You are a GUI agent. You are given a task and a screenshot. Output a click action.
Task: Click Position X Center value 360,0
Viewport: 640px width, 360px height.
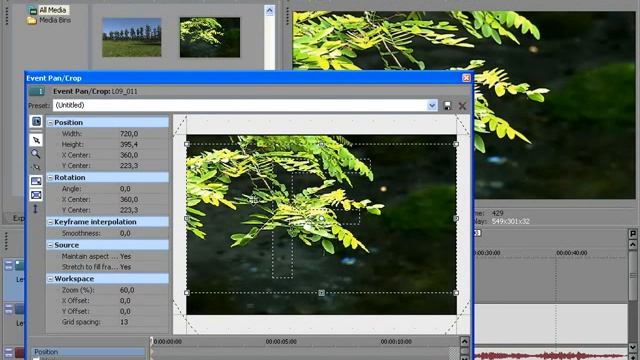click(x=129, y=155)
